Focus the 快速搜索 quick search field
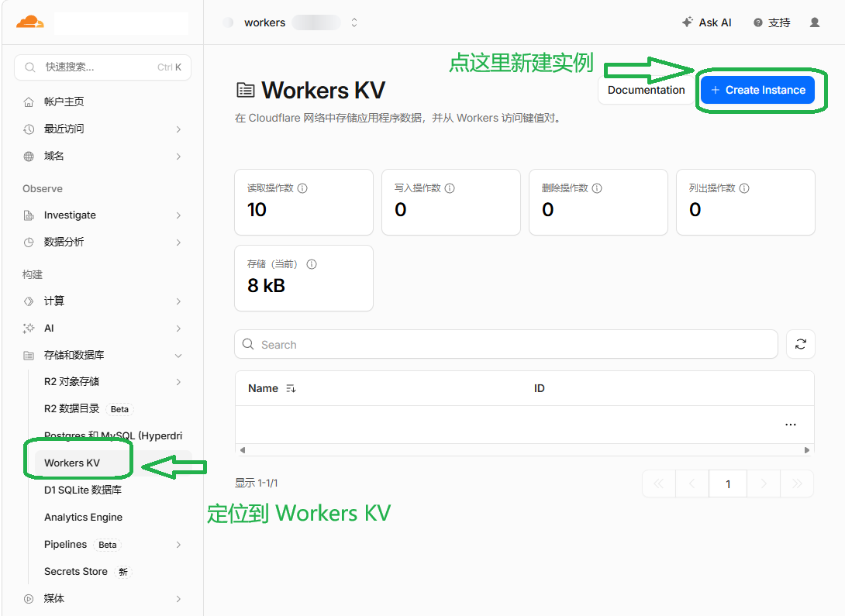The height and width of the screenshot is (616, 845). (102, 67)
